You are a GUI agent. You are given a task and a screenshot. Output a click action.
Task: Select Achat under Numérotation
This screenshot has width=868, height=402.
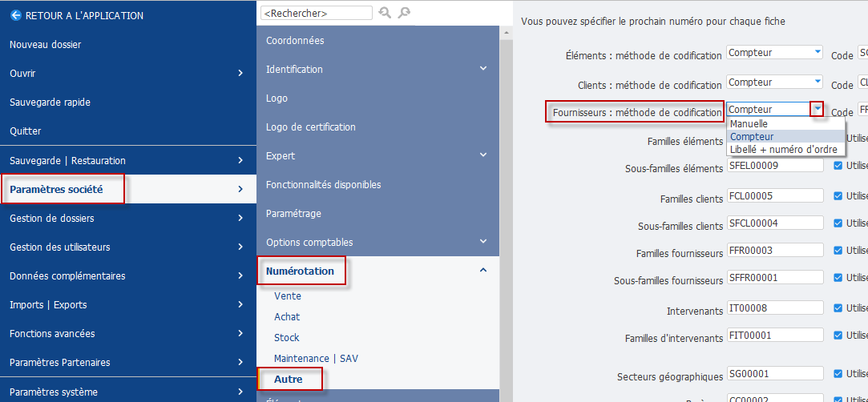[287, 317]
